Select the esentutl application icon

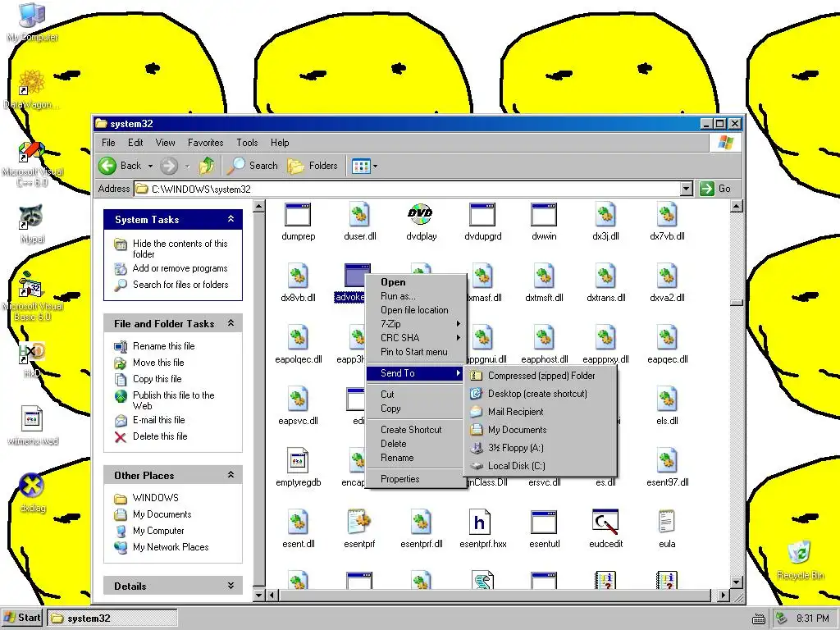(x=544, y=523)
